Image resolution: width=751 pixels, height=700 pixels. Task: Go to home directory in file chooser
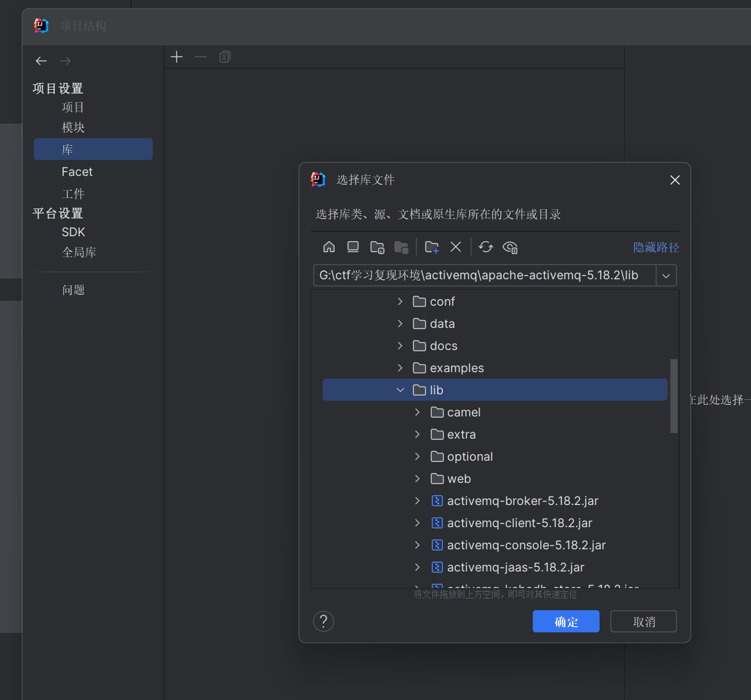[x=329, y=247]
